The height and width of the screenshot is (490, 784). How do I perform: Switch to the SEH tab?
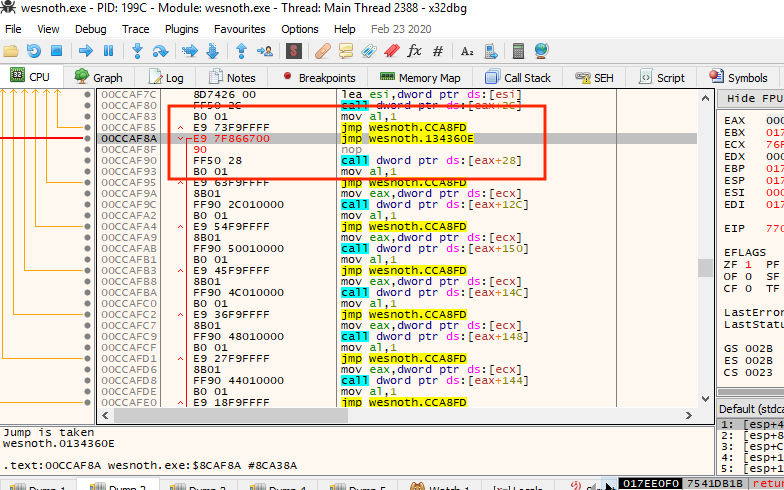594,78
